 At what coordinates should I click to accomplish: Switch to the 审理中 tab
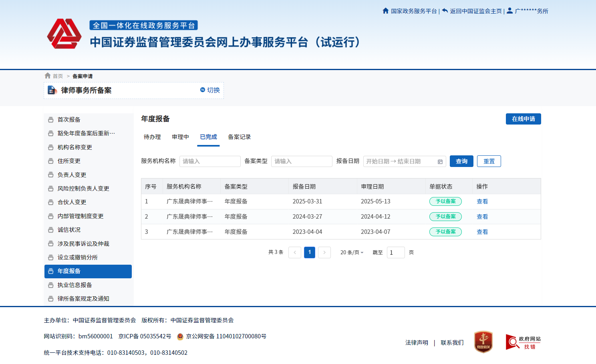180,137
